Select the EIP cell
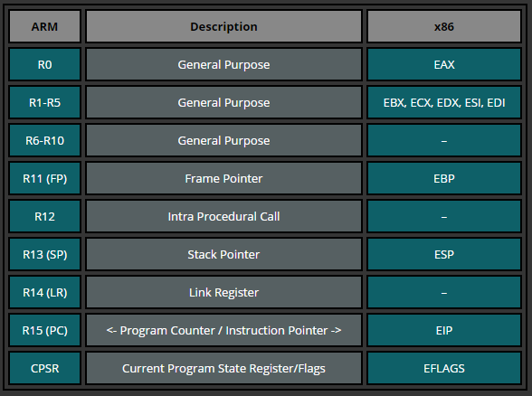This screenshot has width=532, height=396. [x=444, y=330]
